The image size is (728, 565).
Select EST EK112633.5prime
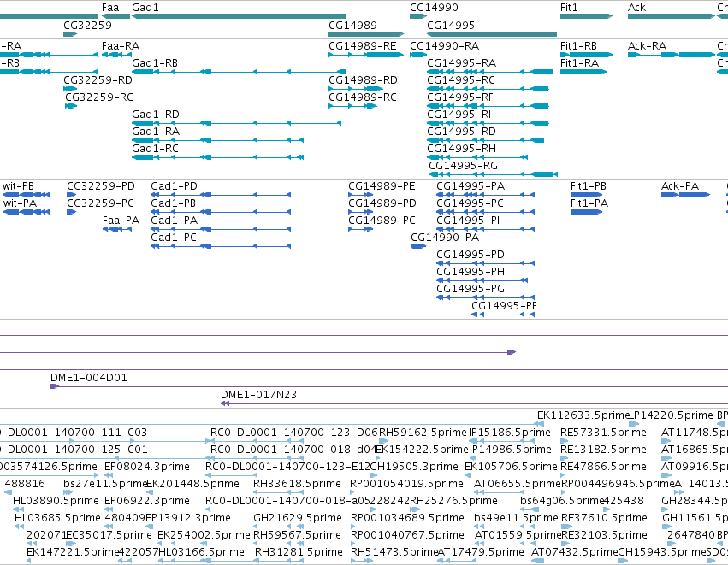539,423
